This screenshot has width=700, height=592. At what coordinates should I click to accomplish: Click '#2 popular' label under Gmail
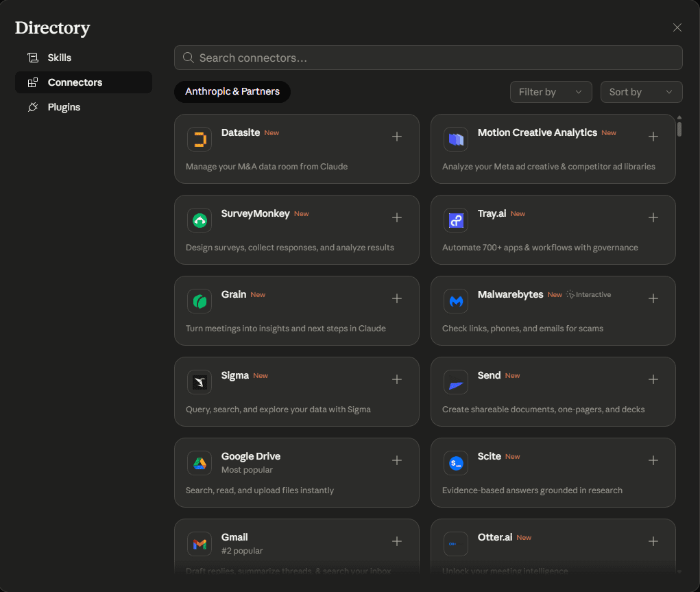(x=242, y=550)
